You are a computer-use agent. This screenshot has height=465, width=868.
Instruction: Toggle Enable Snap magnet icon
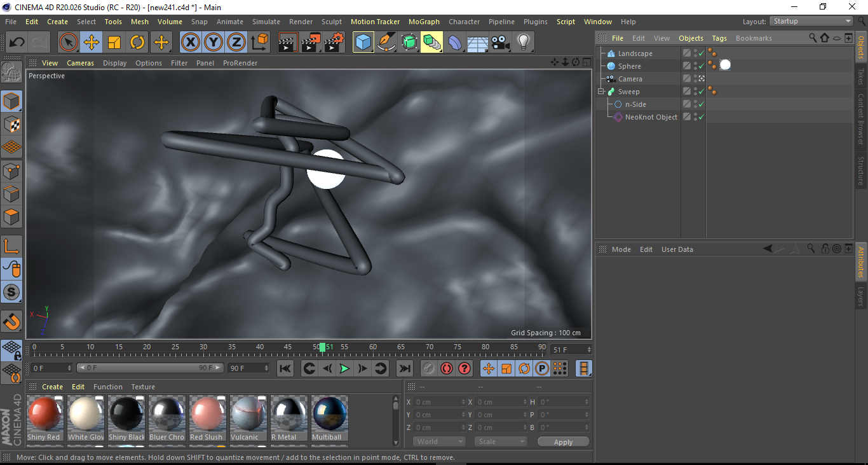(x=11, y=321)
